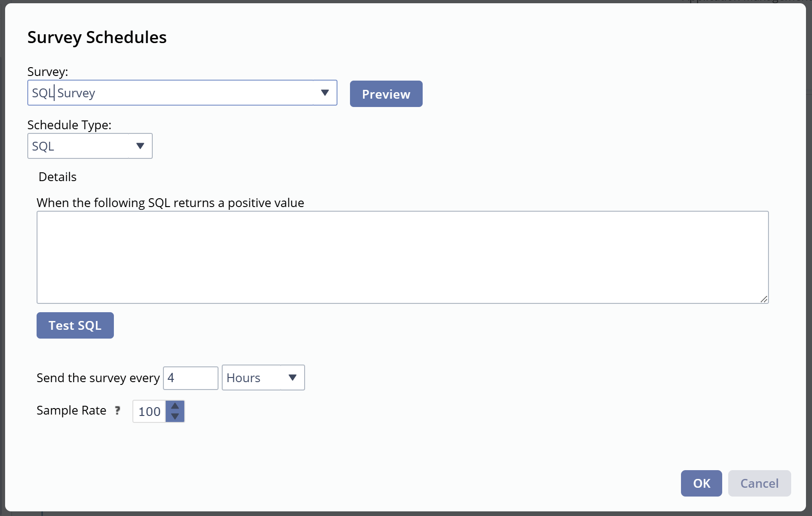Decrease Sample Rate with down arrow

click(x=175, y=416)
